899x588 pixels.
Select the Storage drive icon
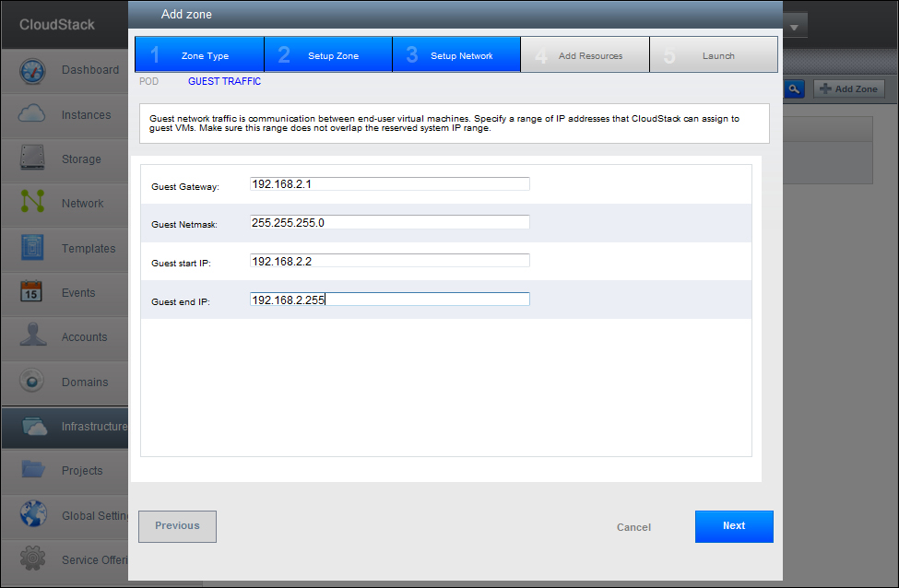click(32, 159)
